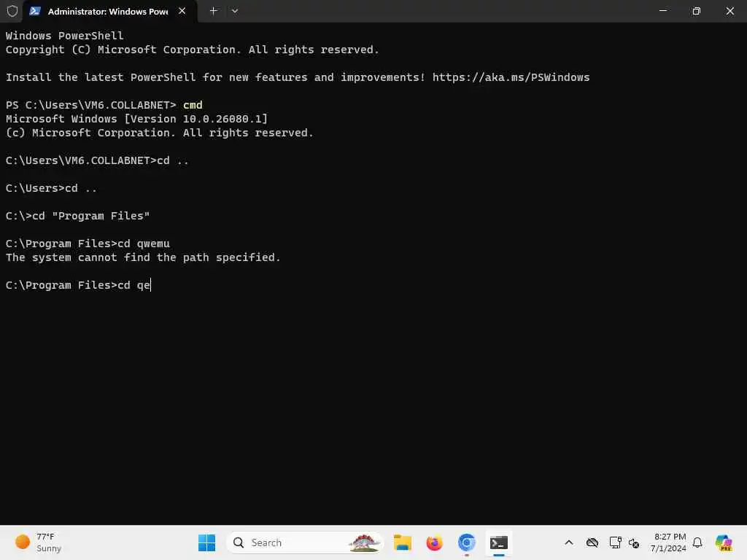Open the https://aka.ms/PSWindows link
The width and height of the screenshot is (747, 560).
click(511, 77)
